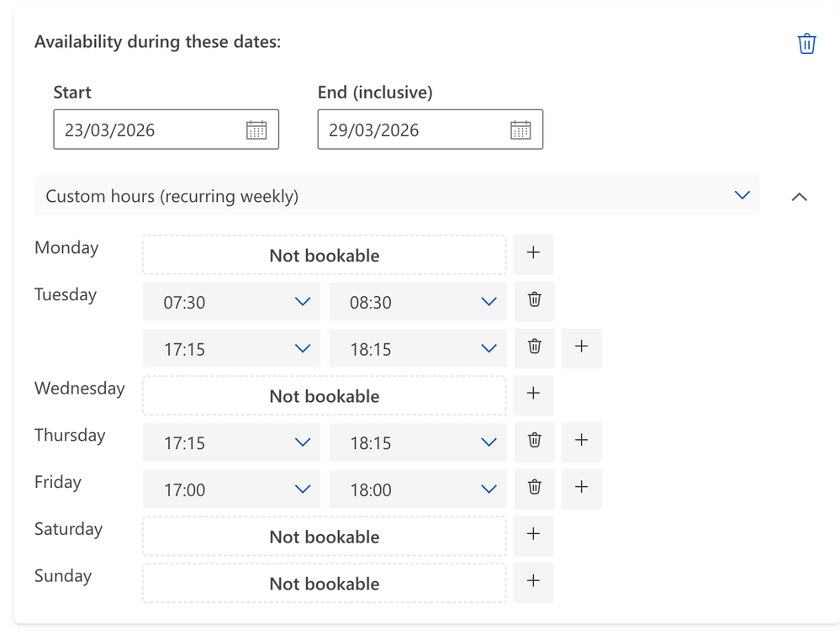Click Saturday's Not bookable box
Viewport: 840px width, 640px height.
tap(324, 537)
